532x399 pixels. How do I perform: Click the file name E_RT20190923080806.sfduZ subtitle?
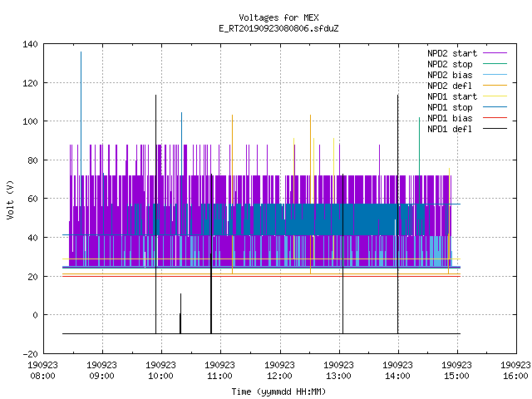click(x=278, y=28)
